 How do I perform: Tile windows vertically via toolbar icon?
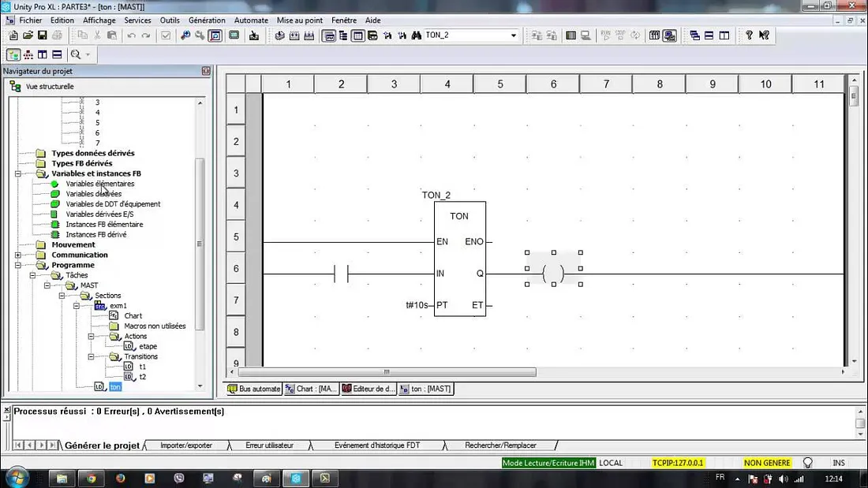pyautogui.click(x=724, y=35)
